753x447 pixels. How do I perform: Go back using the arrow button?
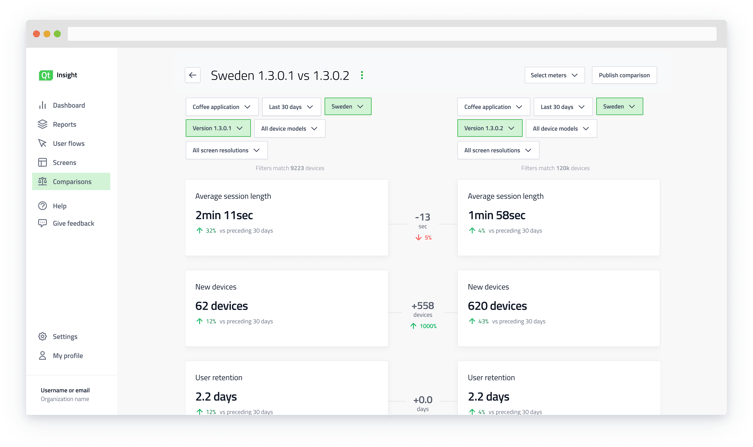point(193,75)
